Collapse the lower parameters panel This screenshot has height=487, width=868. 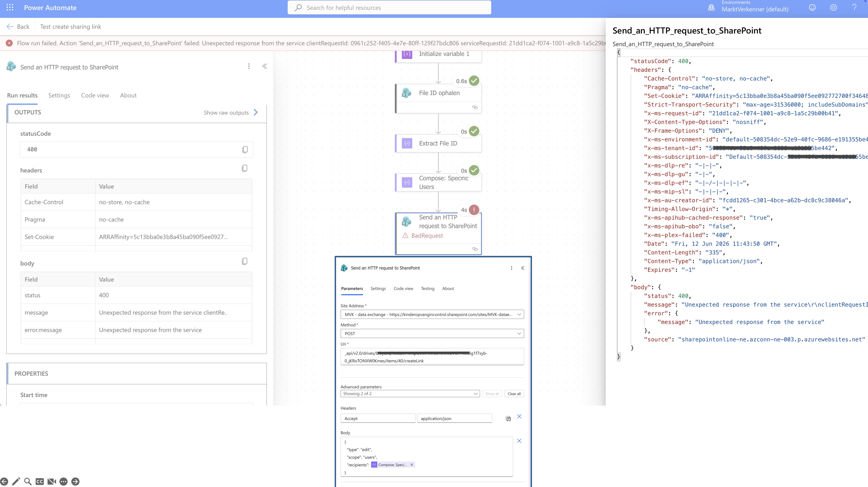point(523,268)
